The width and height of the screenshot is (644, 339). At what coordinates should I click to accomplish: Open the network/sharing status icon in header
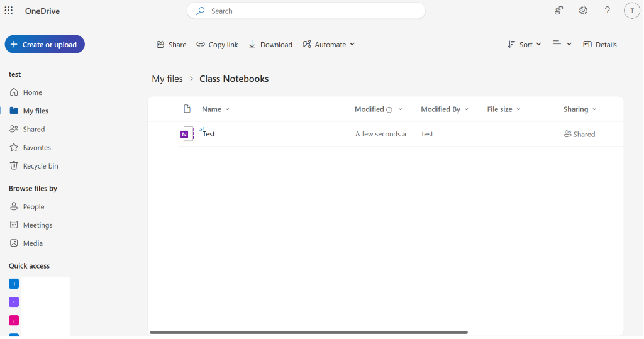558,11
